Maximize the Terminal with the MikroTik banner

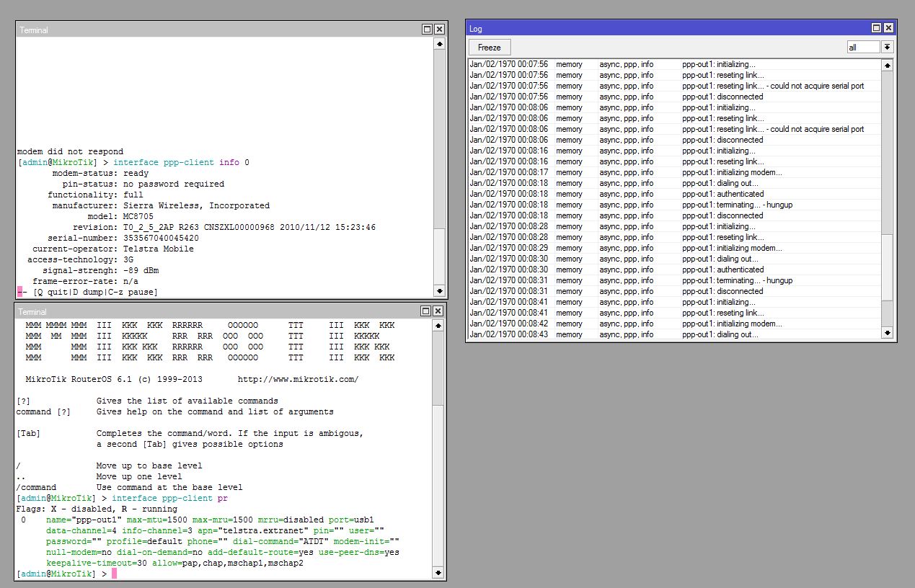click(427, 311)
